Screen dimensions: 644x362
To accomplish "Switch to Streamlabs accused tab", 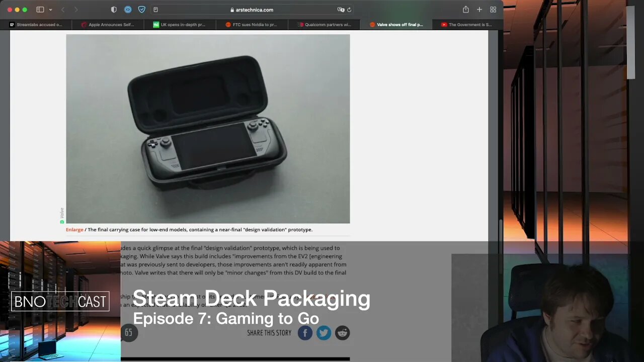I will tap(36, 24).
